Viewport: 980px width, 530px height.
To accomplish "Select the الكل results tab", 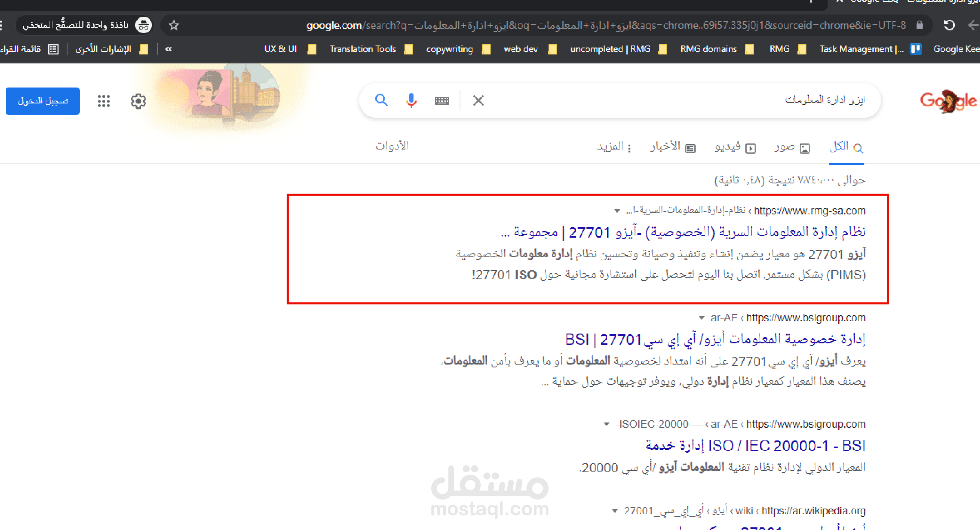I will point(846,147).
